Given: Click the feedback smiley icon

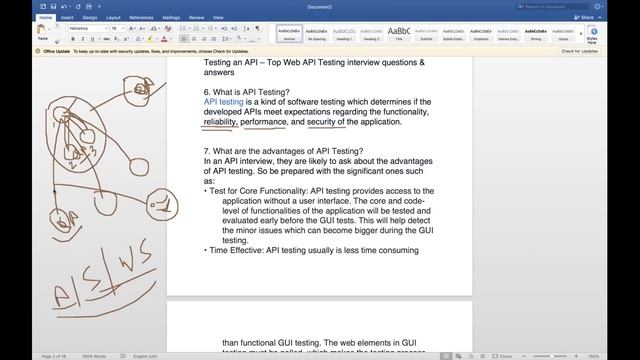Looking at the screenshot, I should coord(598,7).
